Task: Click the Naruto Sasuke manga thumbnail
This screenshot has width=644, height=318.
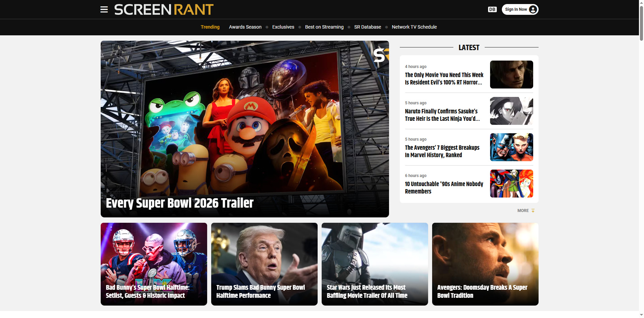Action: [x=511, y=111]
